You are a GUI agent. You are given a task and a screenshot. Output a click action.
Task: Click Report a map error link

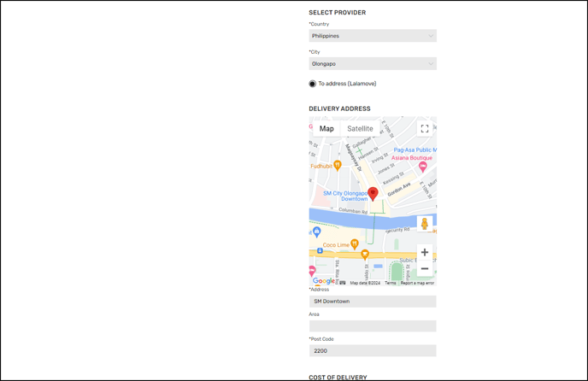417,283
